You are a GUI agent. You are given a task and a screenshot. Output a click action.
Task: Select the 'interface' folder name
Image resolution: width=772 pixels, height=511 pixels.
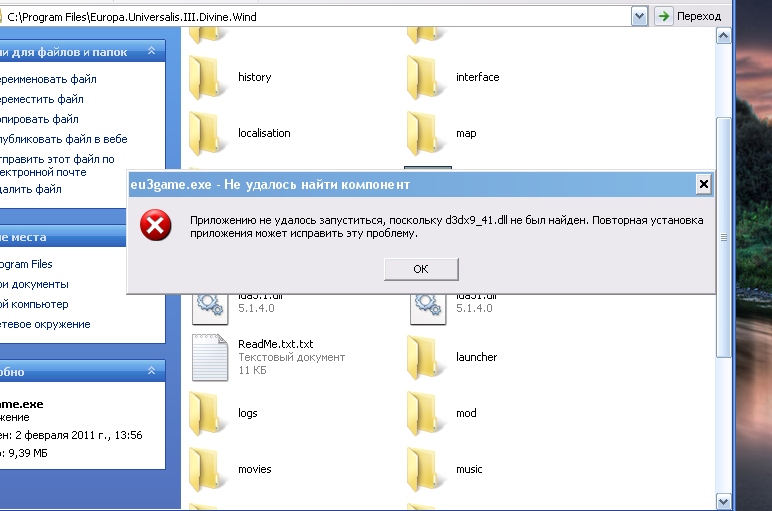pyautogui.click(x=478, y=77)
